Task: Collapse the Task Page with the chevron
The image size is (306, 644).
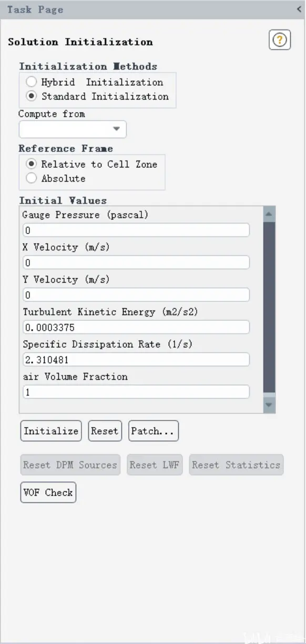Action: (299, 9)
